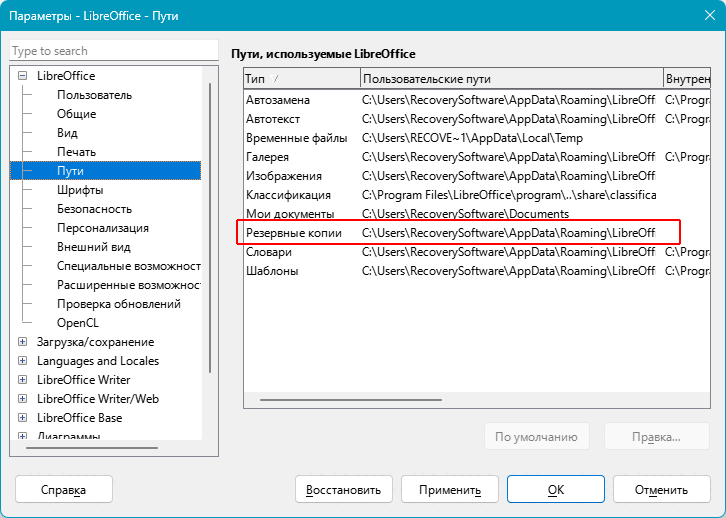This screenshot has height=518, width=726.
Task: Select Персонализация in the tree
Action: [103, 228]
